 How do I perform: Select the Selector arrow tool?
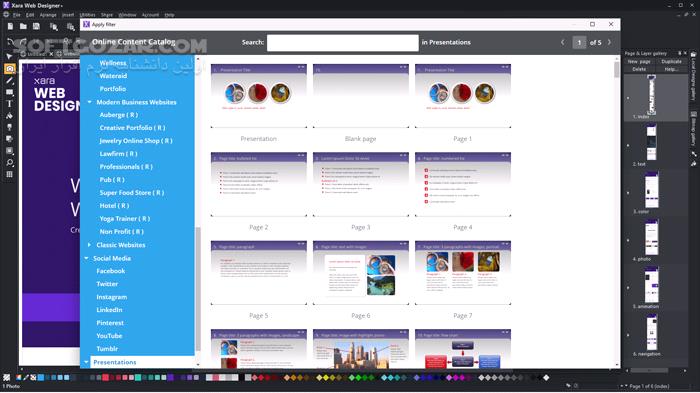pyautogui.click(x=9, y=57)
